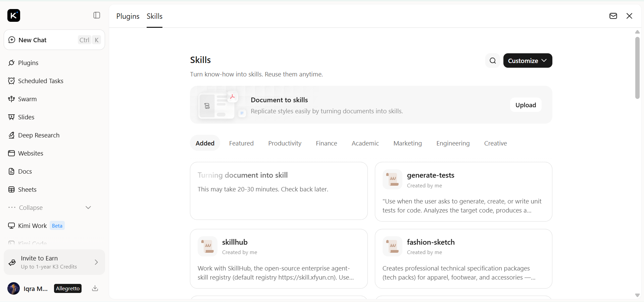
Task: Click the Plugins plug icon in sidebar
Action: pos(11,63)
